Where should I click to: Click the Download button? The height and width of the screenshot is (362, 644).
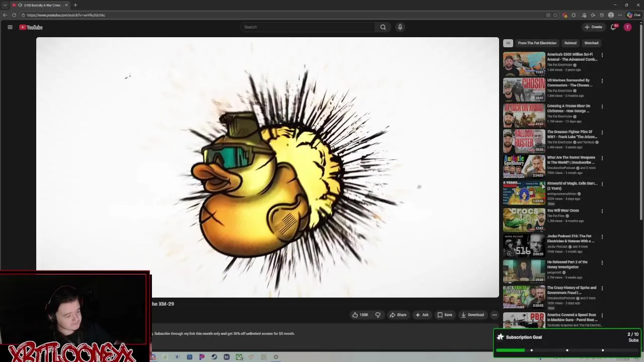(x=472, y=315)
